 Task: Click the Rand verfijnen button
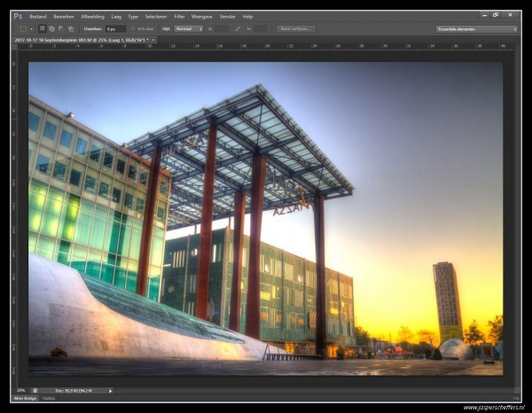(296, 28)
